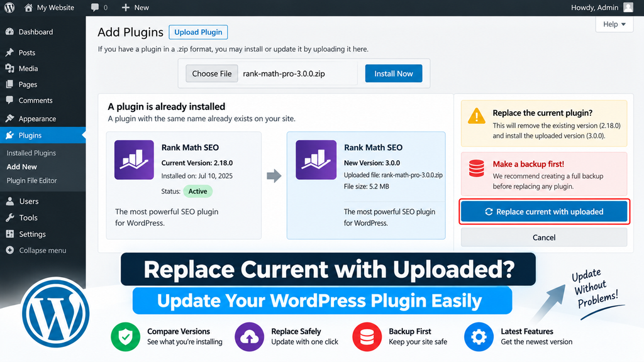Click the green Active status badge

click(x=197, y=191)
